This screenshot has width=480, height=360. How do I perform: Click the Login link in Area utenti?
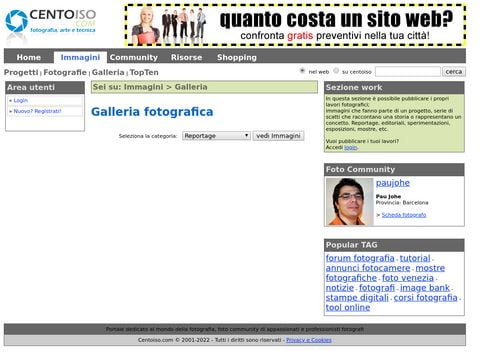tap(21, 100)
